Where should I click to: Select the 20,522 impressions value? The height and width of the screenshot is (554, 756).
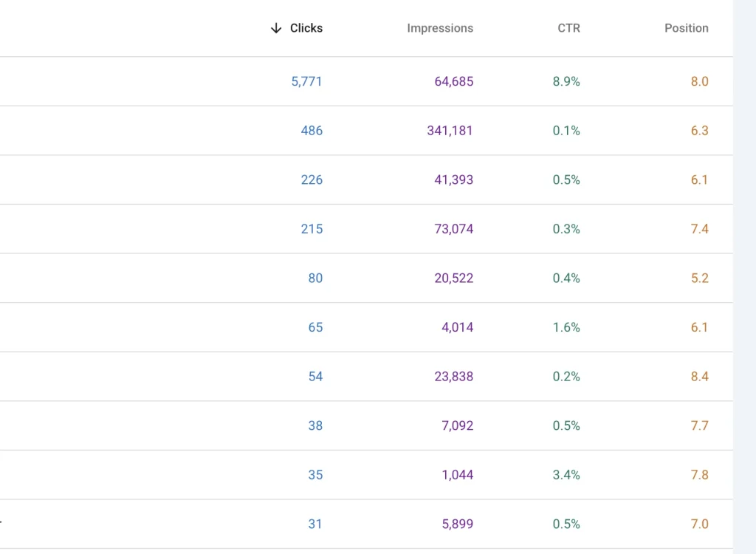pos(454,278)
